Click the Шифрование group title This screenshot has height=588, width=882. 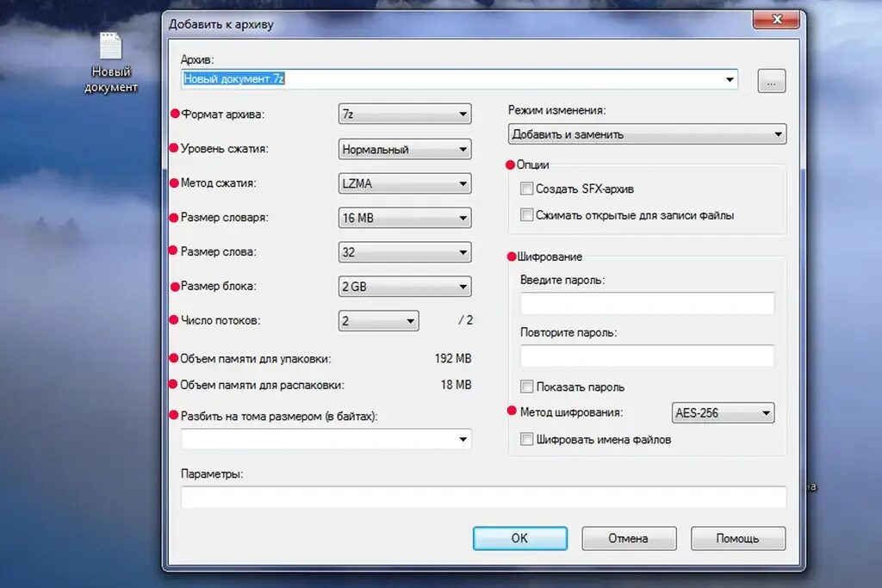click(550, 257)
